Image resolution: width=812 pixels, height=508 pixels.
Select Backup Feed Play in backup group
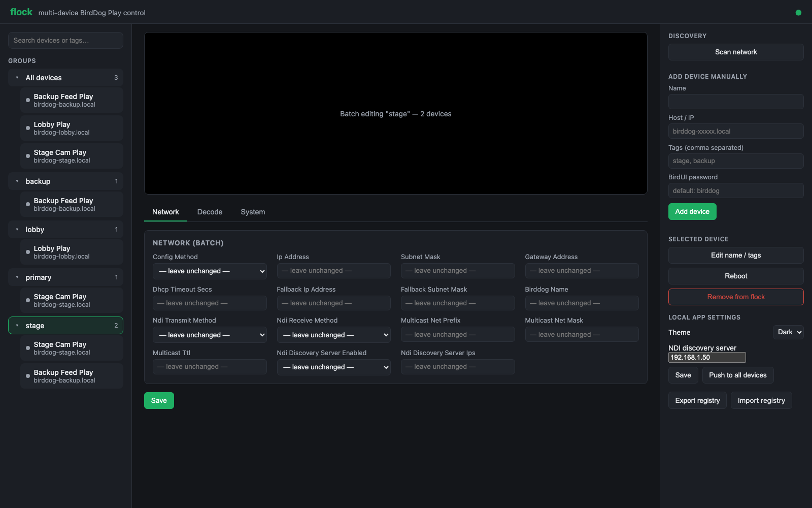coord(72,204)
